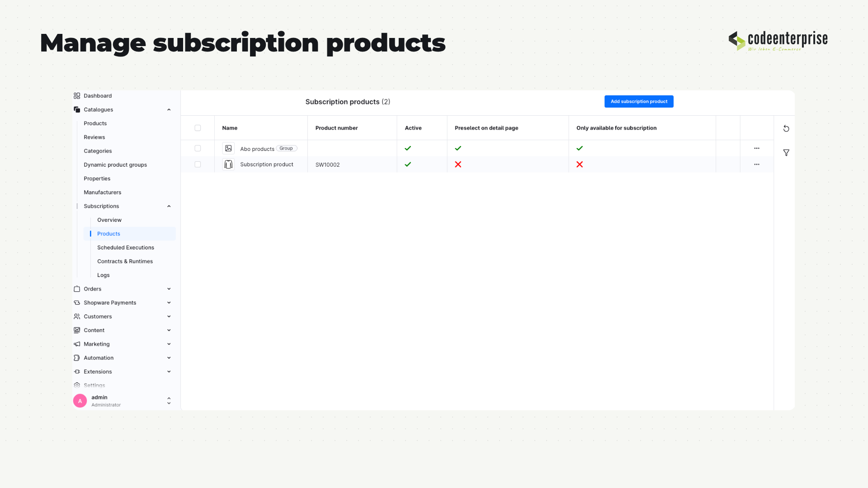Sort by Active column header
Image resolution: width=868 pixels, height=488 pixels.
pos(413,128)
